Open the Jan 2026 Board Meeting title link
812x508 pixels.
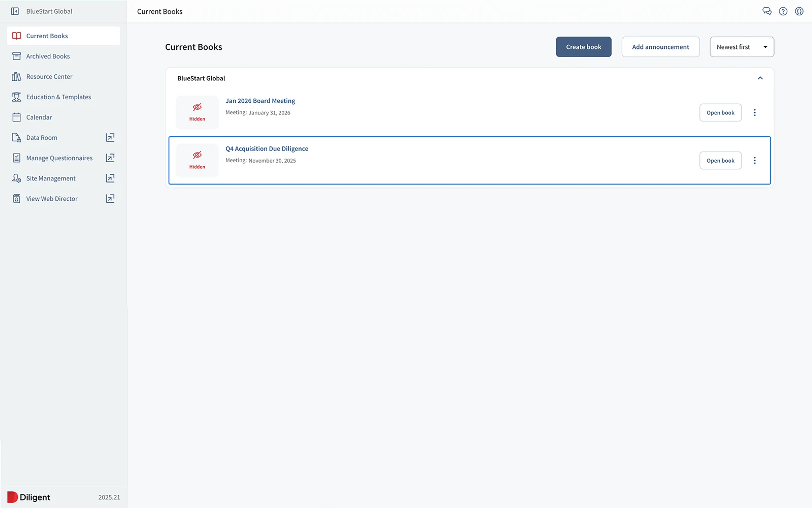pos(260,101)
